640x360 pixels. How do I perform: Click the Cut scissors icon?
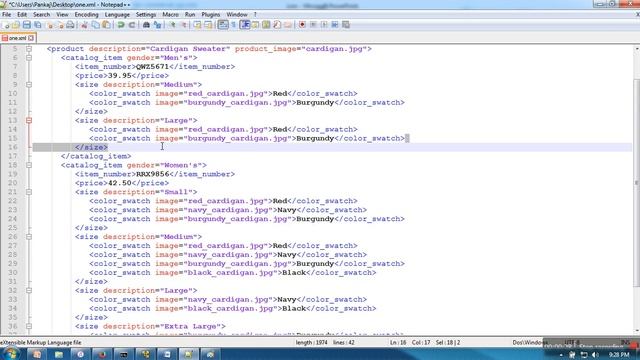(x=84, y=25)
